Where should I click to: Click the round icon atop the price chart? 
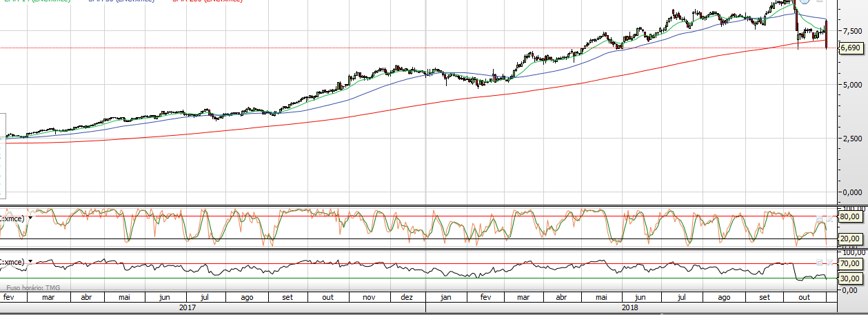805,1
